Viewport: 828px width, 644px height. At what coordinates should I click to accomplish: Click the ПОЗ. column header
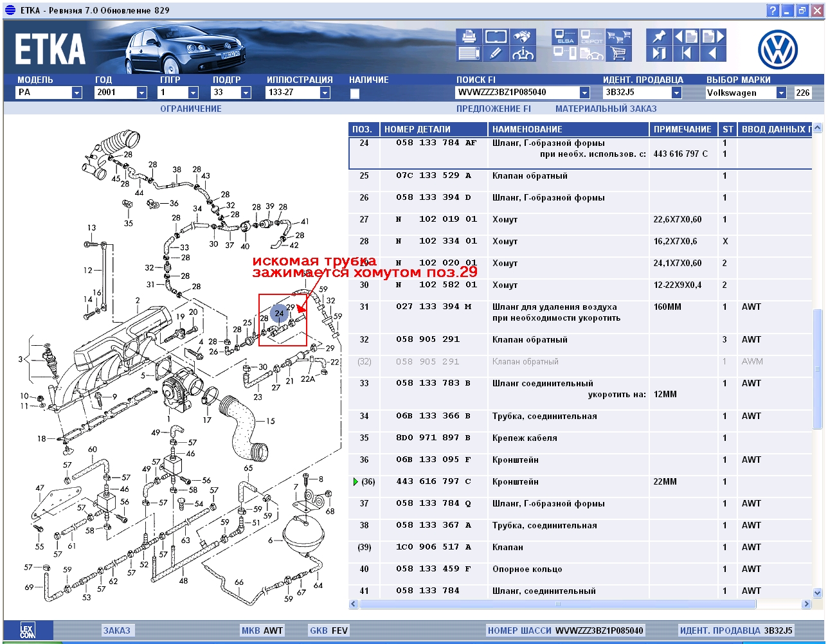(x=364, y=129)
